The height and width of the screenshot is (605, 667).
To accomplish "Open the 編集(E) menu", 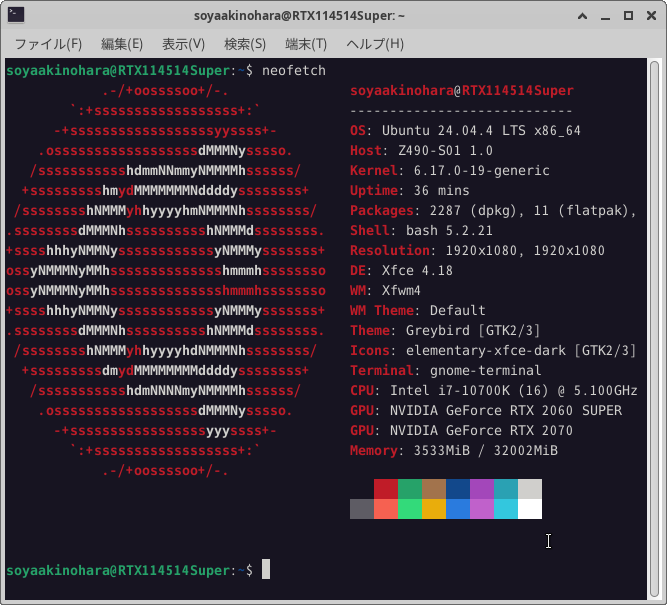I will [122, 44].
